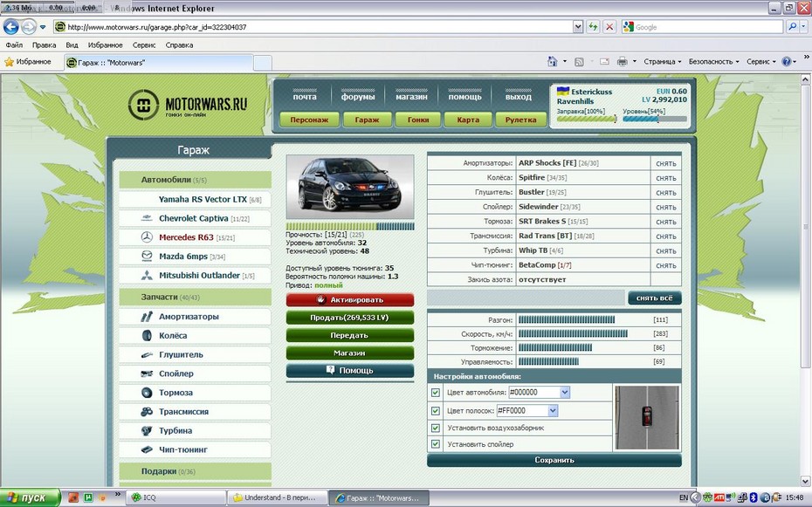Click Сохранить button
This screenshot has height=507, width=812.
click(x=554, y=460)
